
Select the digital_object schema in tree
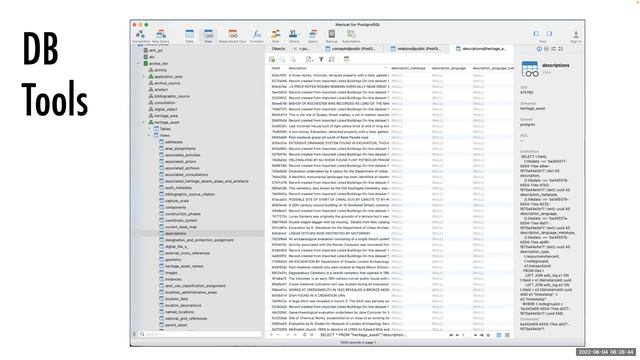click(x=166, y=109)
